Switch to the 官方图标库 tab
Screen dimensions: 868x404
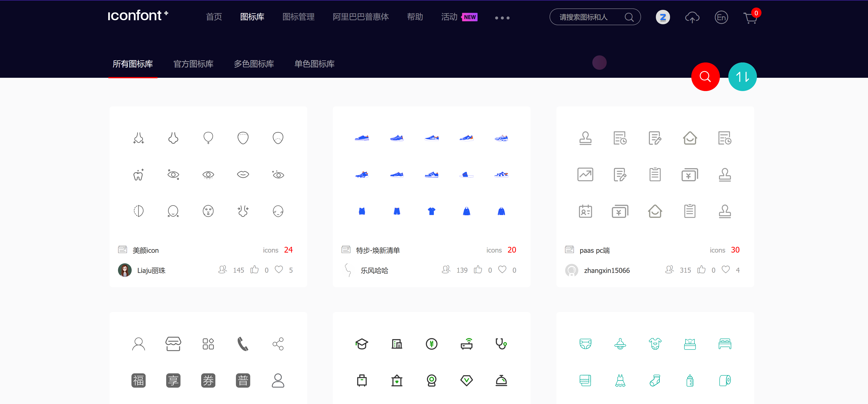193,64
